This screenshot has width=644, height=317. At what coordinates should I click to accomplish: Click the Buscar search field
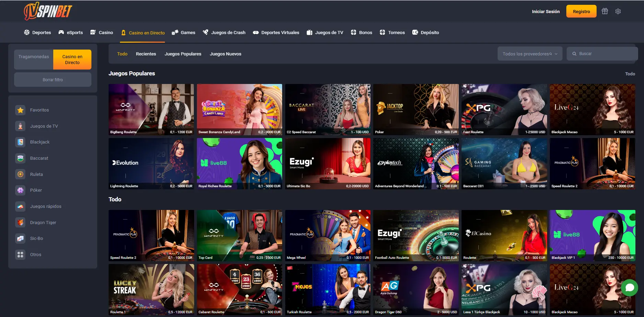point(602,54)
